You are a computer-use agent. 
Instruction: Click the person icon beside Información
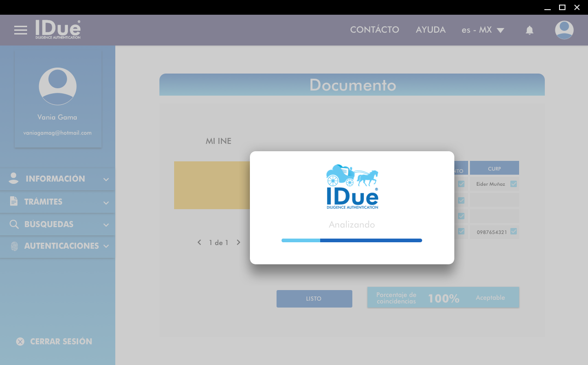(14, 179)
